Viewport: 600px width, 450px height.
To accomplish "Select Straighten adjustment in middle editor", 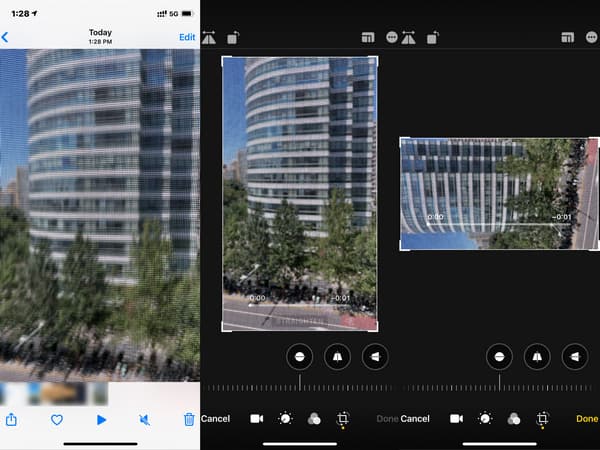I will [x=300, y=357].
